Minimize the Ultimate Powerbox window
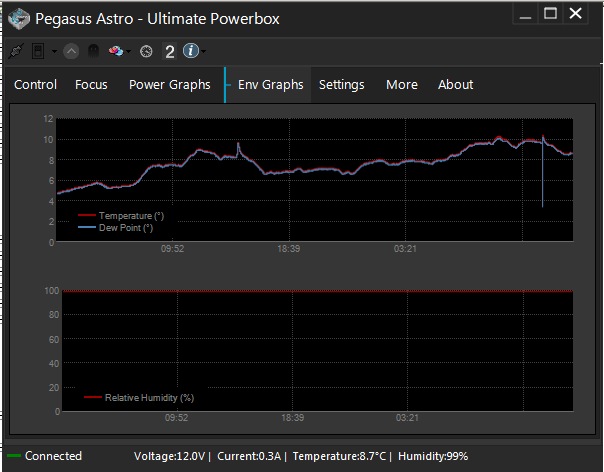604x472 pixels. pyautogui.click(x=525, y=14)
